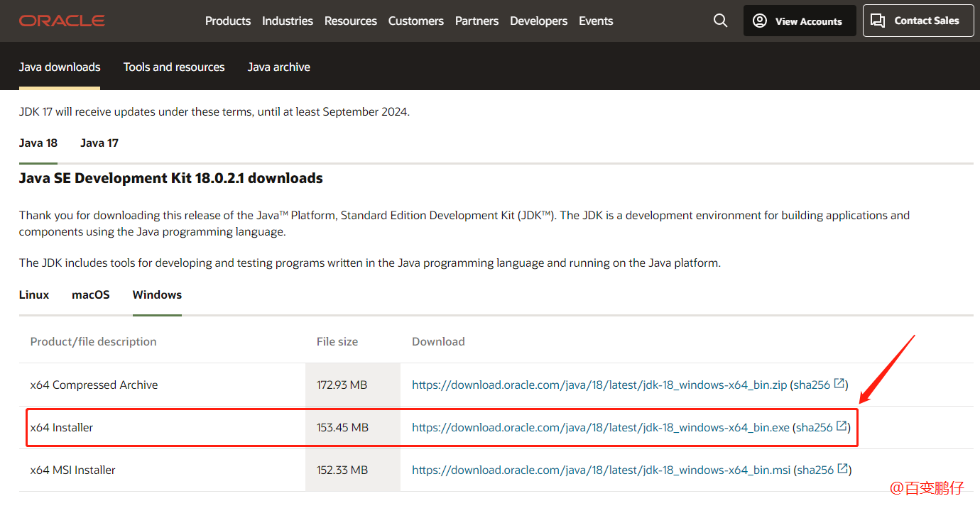980x513 pixels.
Task: Click the Java SE Development Kit 18.0.2.1 heading
Action: pos(171,179)
